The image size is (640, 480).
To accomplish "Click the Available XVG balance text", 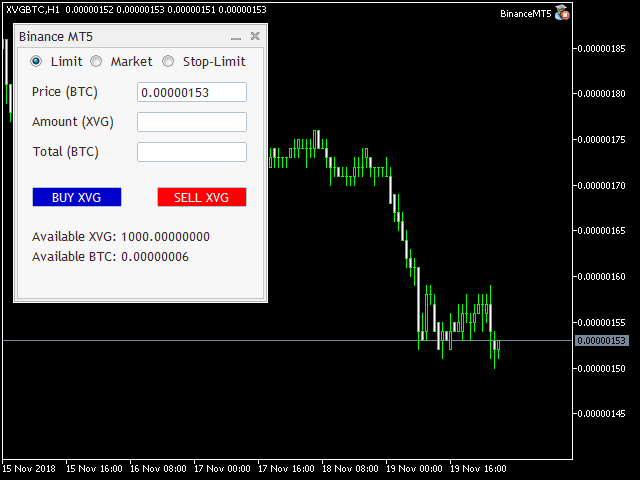I will [121, 237].
